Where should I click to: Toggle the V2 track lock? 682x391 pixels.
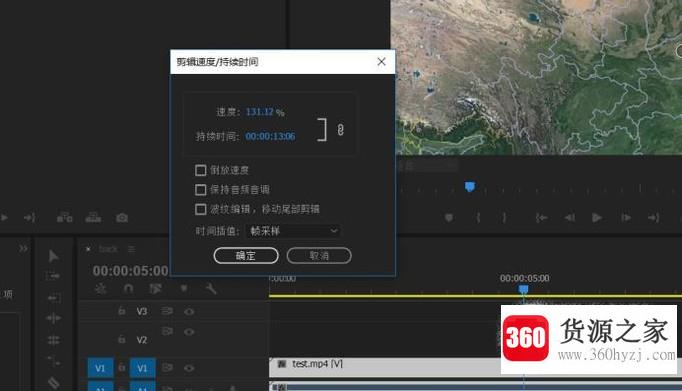(x=122, y=339)
